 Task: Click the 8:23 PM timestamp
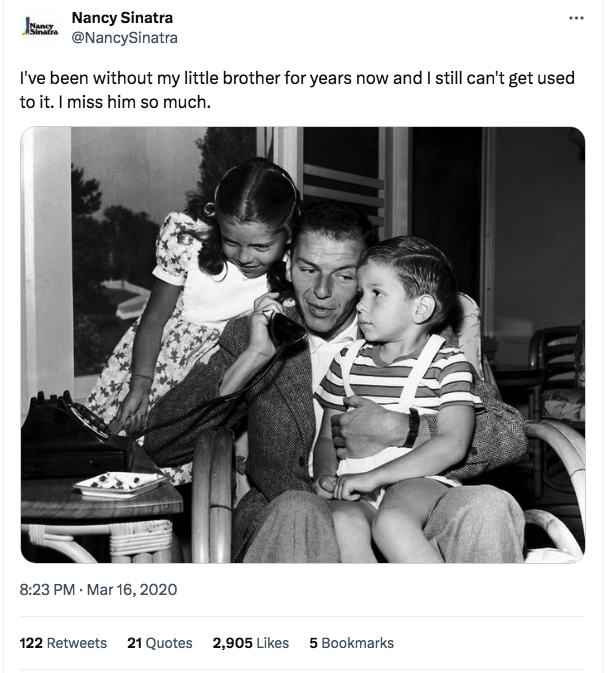coord(47,589)
